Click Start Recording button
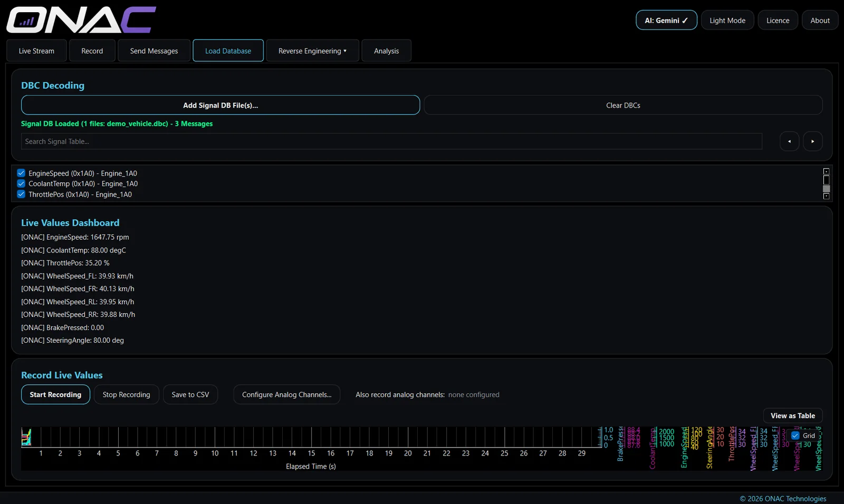The width and height of the screenshot is (844, 504). 55,394
